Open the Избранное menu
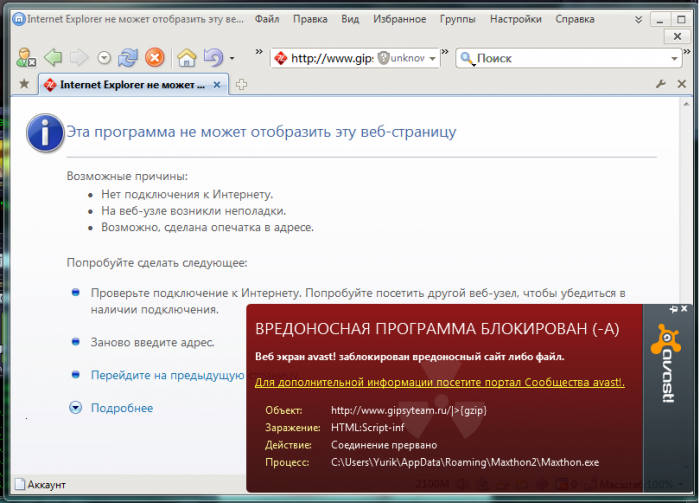Image resolution: width=700 pixels, height=503 pixels. [400, 19]
